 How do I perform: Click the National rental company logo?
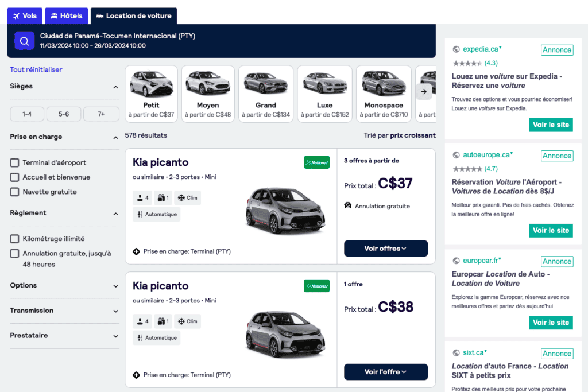[316, 162]
